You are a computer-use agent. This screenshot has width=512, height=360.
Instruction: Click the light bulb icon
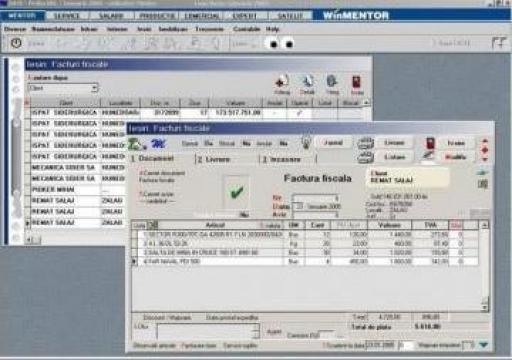(x=306, y=142)
